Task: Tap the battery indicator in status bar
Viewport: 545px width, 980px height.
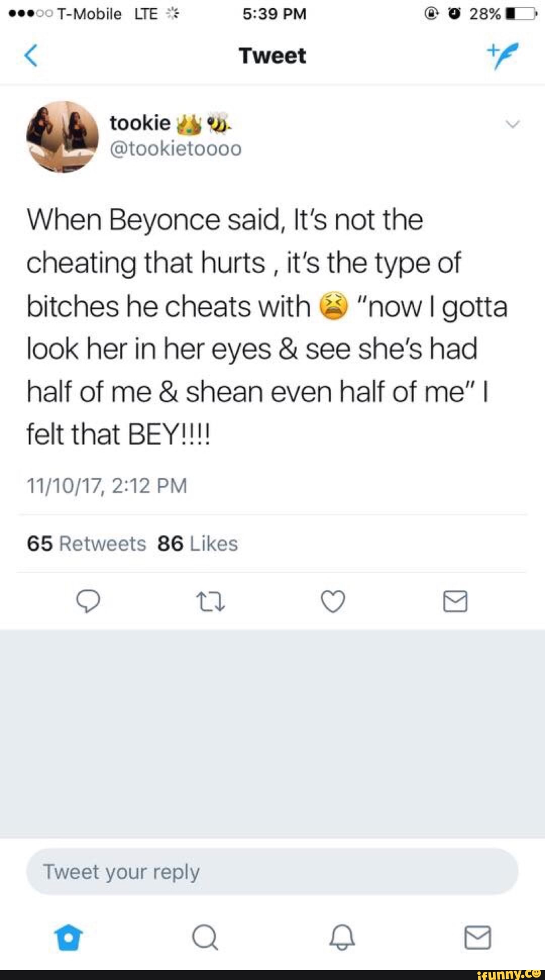Action: click(520, 14)
